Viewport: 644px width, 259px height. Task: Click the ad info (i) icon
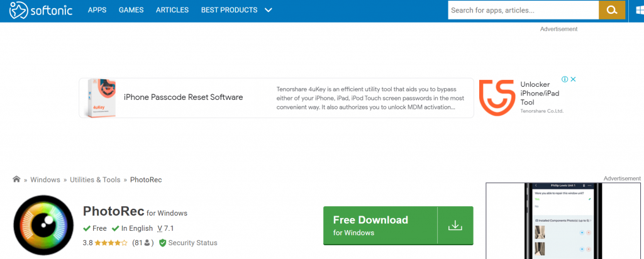click(x=565, y=79)
